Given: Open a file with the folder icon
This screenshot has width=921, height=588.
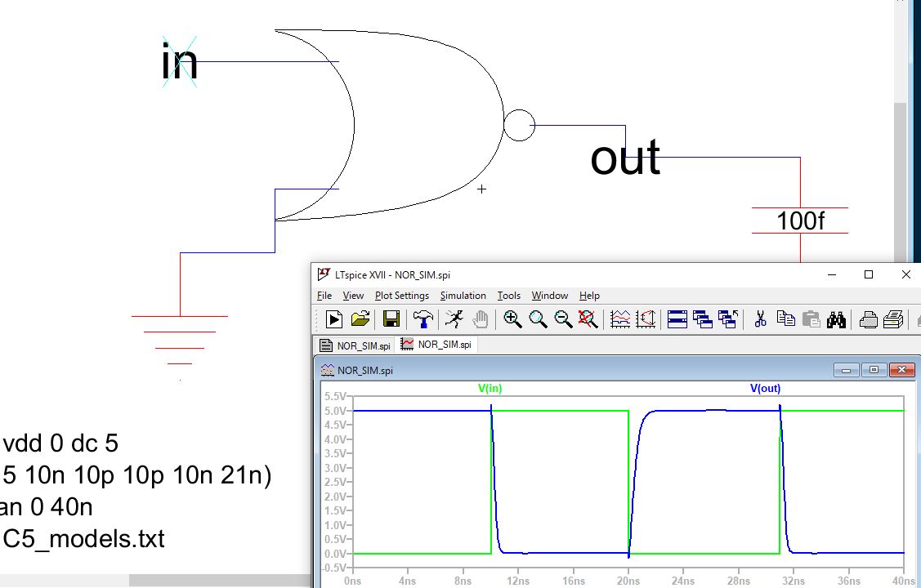Looking at the screenshot, I should pos(360,319).
